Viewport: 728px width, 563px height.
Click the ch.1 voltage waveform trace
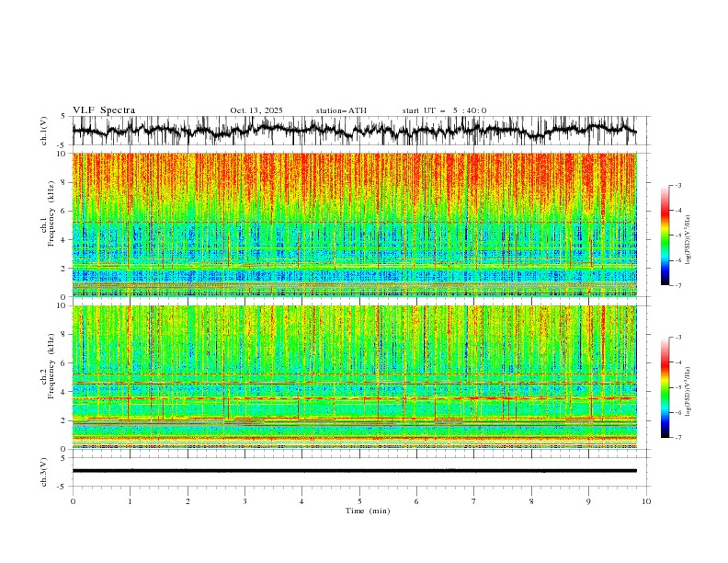(354, 131)
